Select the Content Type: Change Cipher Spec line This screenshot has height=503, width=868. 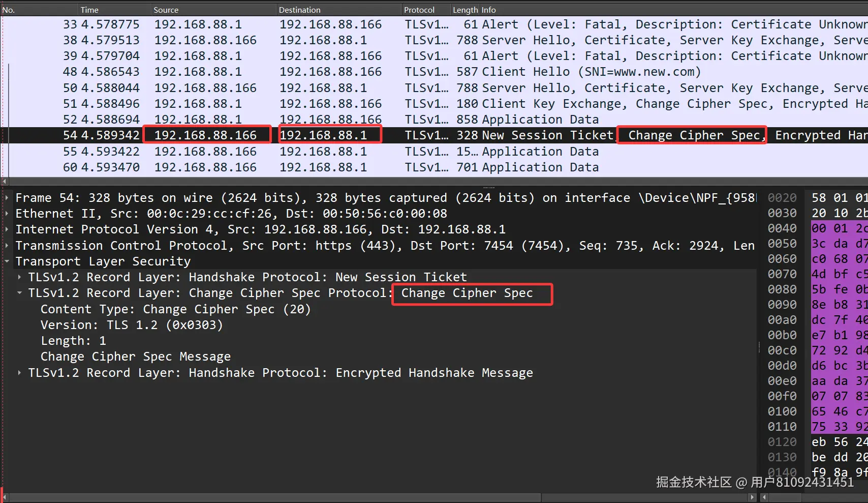pyautogui.click(x=175, y=309)
